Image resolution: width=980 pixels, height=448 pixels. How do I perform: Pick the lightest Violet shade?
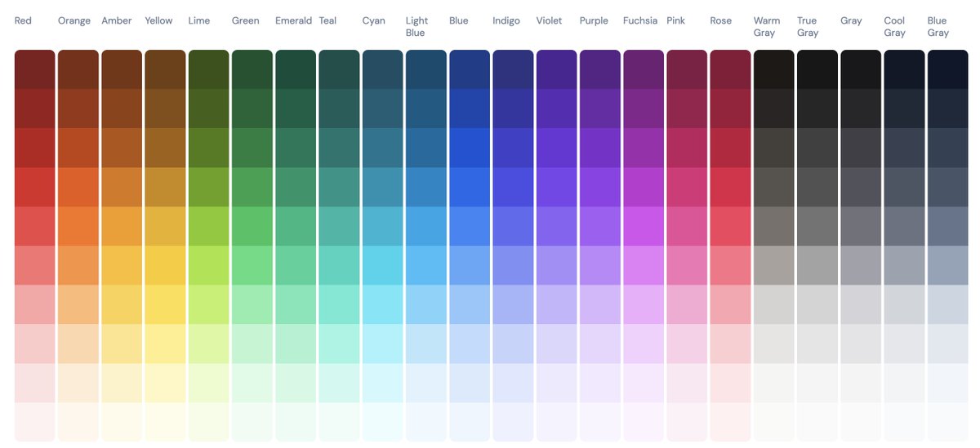[x=557, y=422]
